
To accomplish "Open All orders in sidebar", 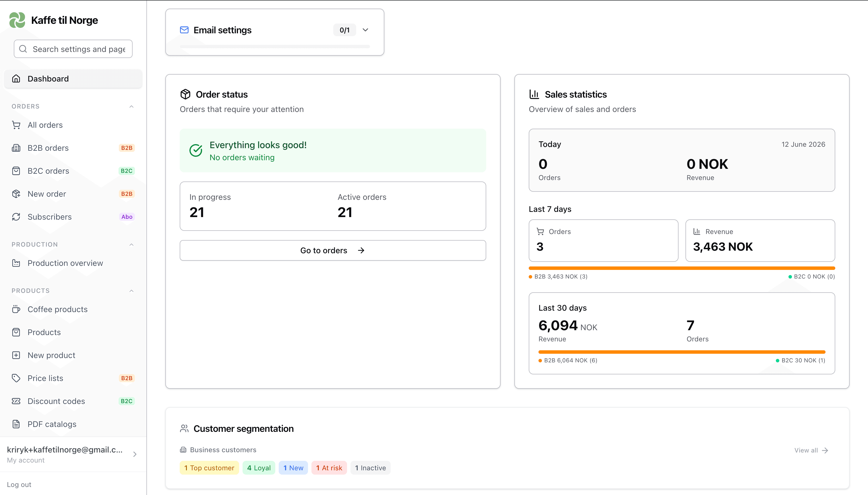I will point(73,125).
